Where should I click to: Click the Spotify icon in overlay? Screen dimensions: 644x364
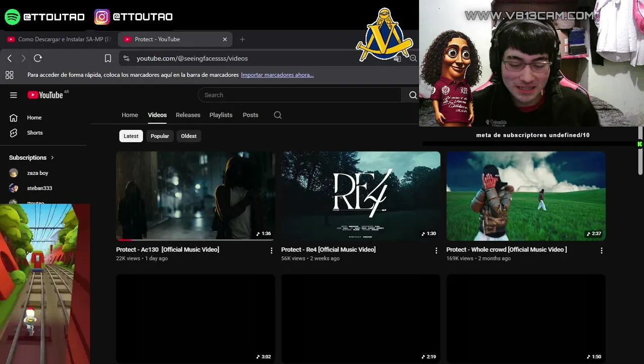tap(12, 17)
